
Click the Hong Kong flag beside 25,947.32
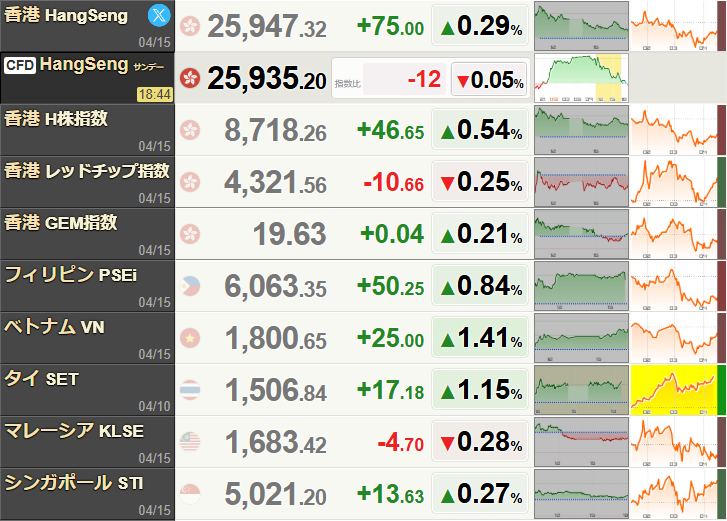[190, 26]
